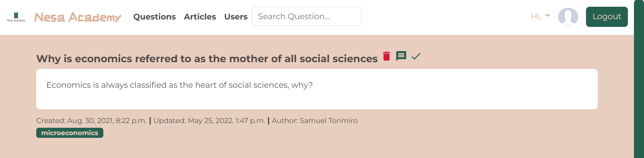Click the question body text card

coord(317,89)
